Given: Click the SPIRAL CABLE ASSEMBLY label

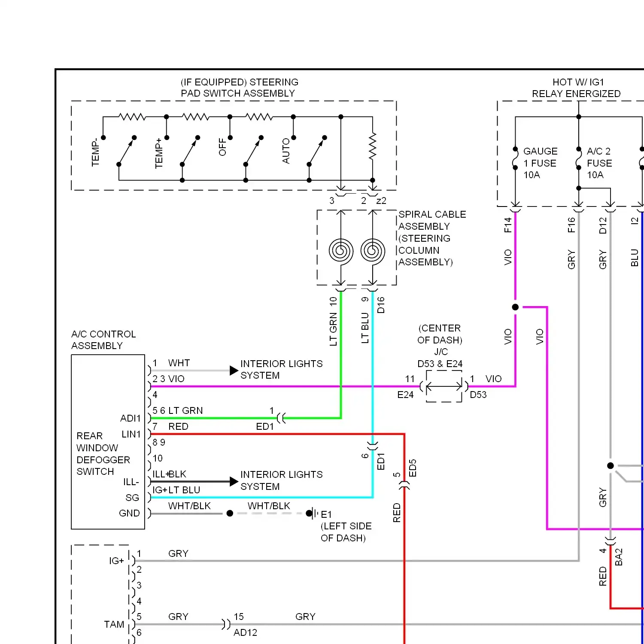Looking at the screenshot, I should point(432,238).
